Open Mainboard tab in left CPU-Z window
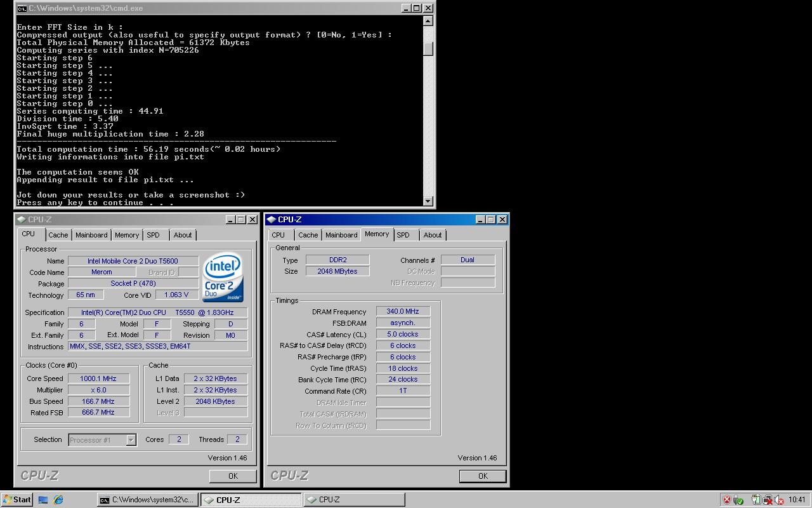 click(x=91, y=235)
